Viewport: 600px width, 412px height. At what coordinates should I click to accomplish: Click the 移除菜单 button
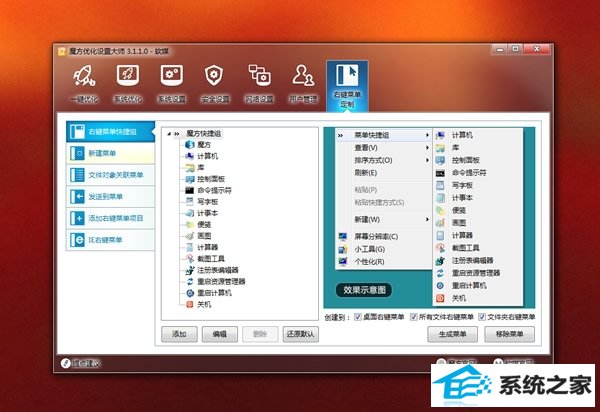(x=510, y=334)
